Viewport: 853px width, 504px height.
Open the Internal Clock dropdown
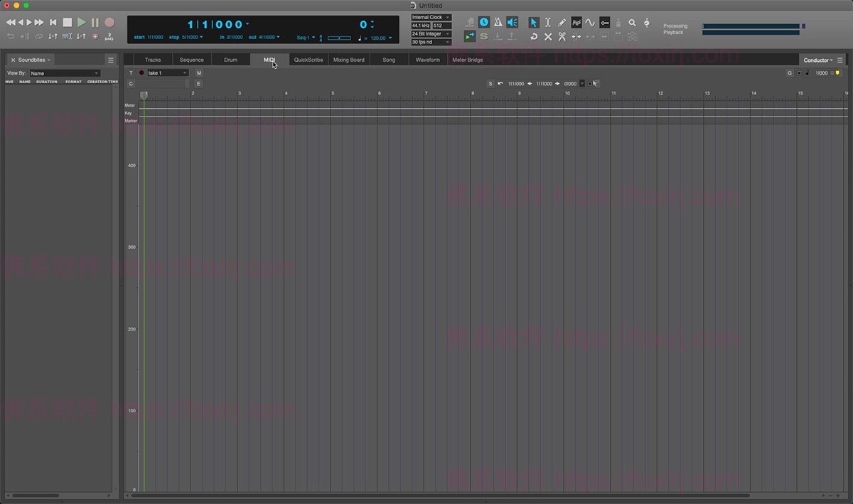pyautogui.click(x=430, y=16)
